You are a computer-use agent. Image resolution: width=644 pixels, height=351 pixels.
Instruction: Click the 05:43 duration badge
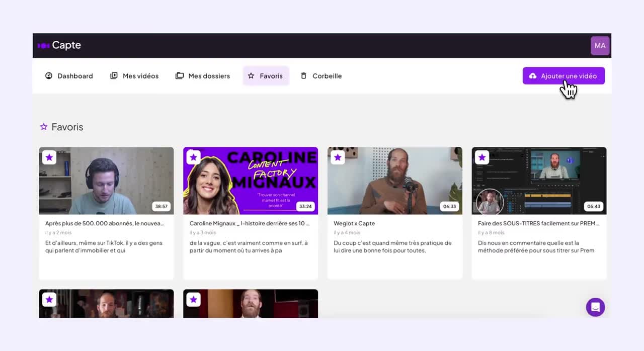[594, 206]
